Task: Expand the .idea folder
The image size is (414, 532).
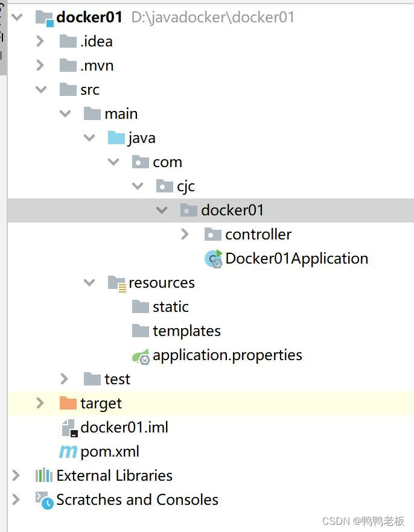Action: tap(40, 41)
